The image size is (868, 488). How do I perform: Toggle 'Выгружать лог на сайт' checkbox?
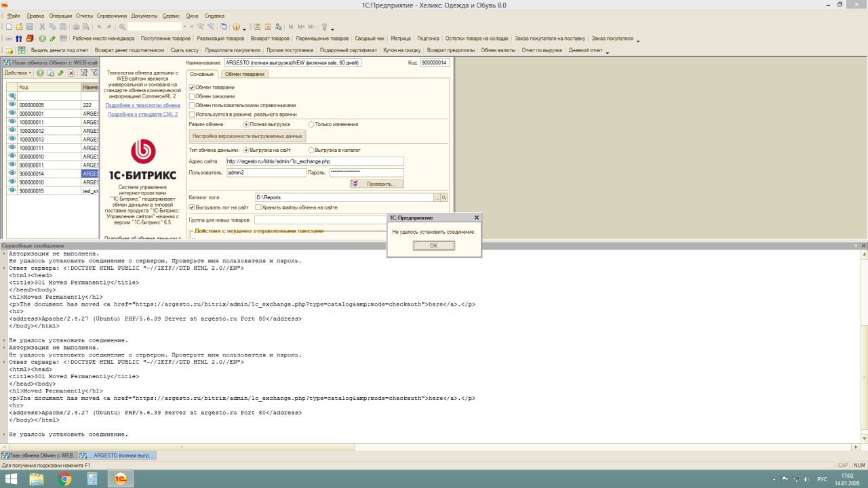point(192,207)
